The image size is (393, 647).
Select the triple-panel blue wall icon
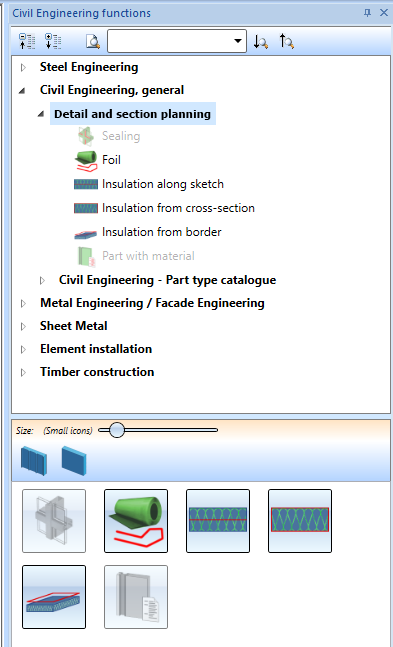33,460
